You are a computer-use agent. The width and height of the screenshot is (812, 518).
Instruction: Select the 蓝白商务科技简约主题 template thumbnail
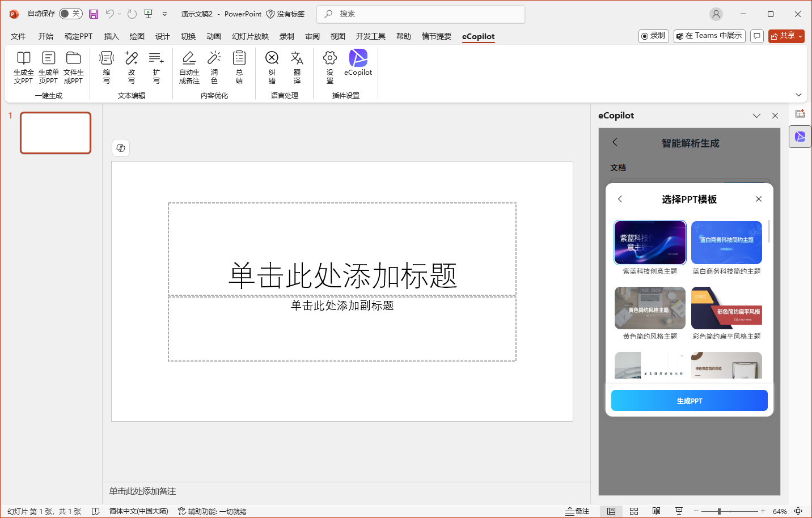point(726,243)
